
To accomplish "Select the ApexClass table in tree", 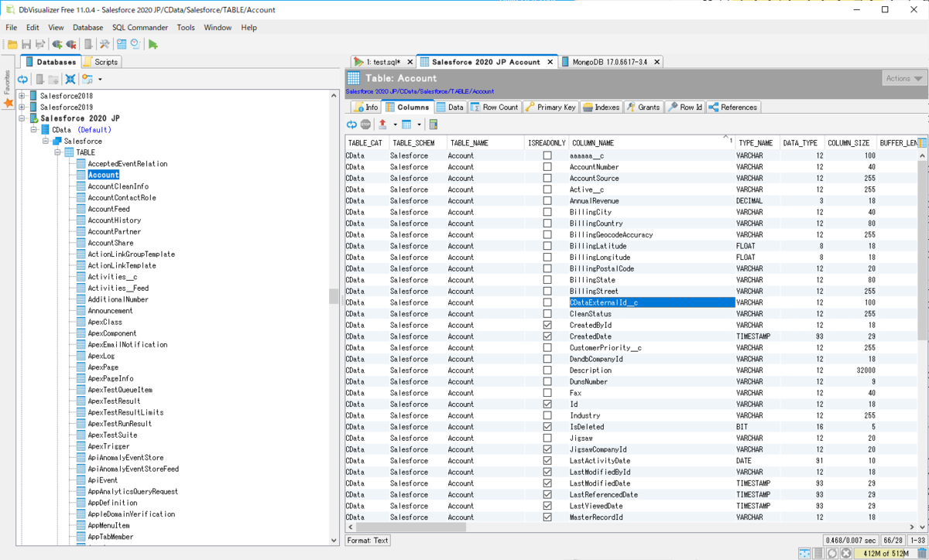I will (105, 322).
